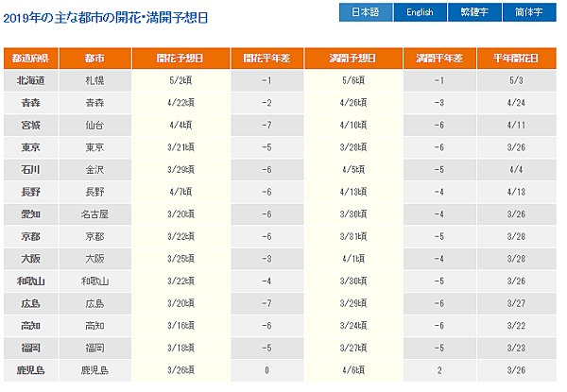Click the 0 bloom difference for 鹿児島

(x=266, y=370)
